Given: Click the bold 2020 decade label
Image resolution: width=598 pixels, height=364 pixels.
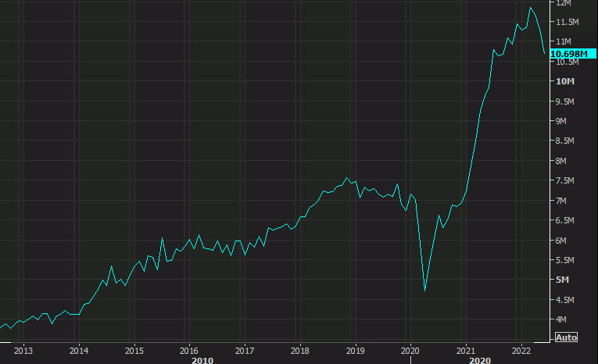Looking at the screenshot, I should (480, 360).
